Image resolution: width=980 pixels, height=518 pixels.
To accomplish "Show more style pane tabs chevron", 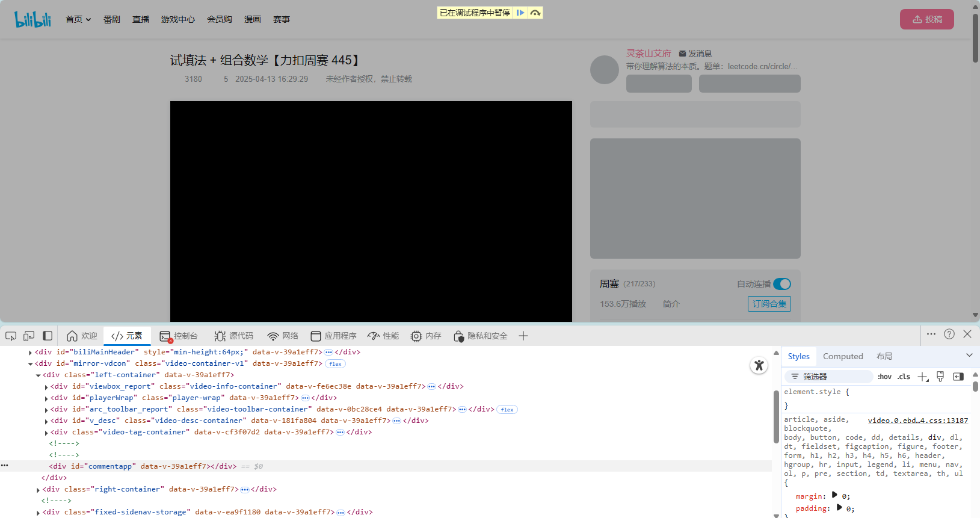I will click(x=969, y=355).
